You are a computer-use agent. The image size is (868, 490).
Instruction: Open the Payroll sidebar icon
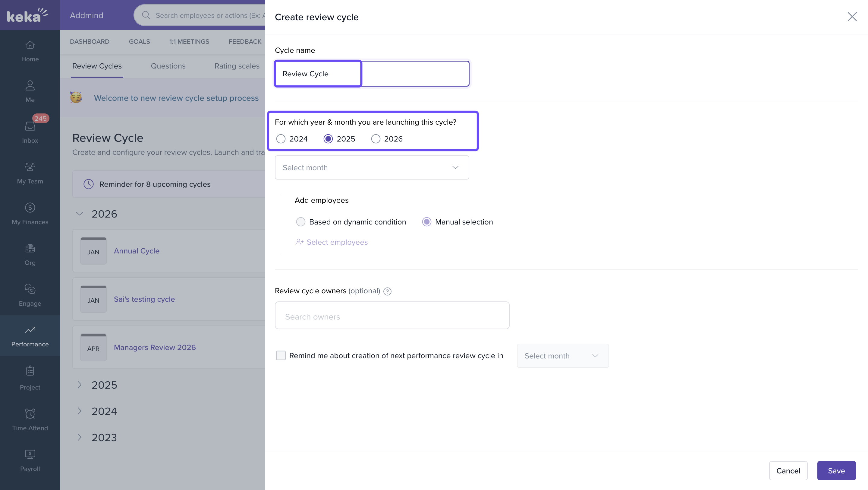pos(30,454)
